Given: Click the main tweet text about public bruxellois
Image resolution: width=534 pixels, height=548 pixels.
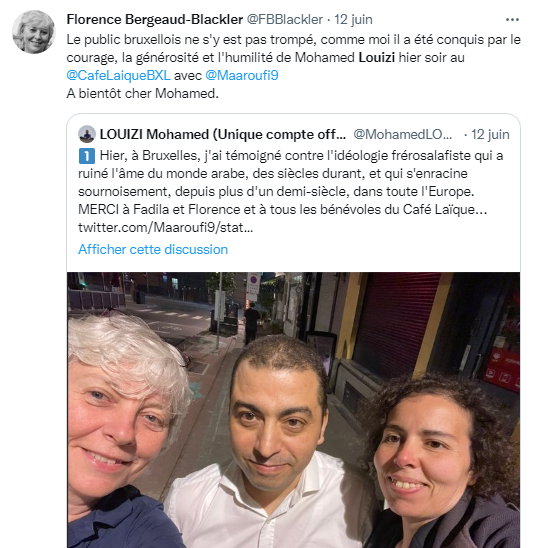Looking at the screenshot, I should pos(294,57).
